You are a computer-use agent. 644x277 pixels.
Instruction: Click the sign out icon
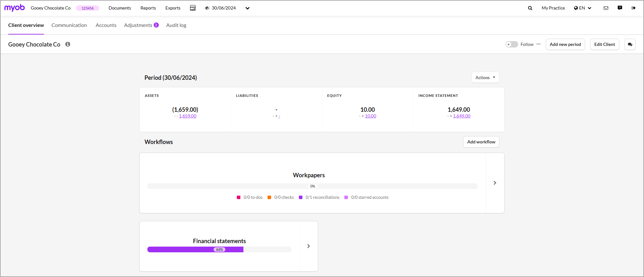[634, 8]
